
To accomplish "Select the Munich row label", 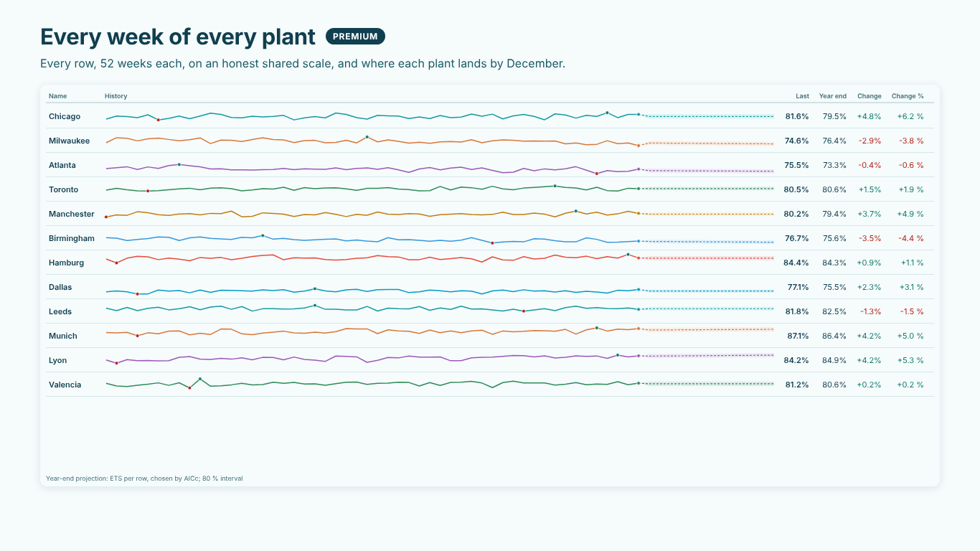I will [63, 336].
